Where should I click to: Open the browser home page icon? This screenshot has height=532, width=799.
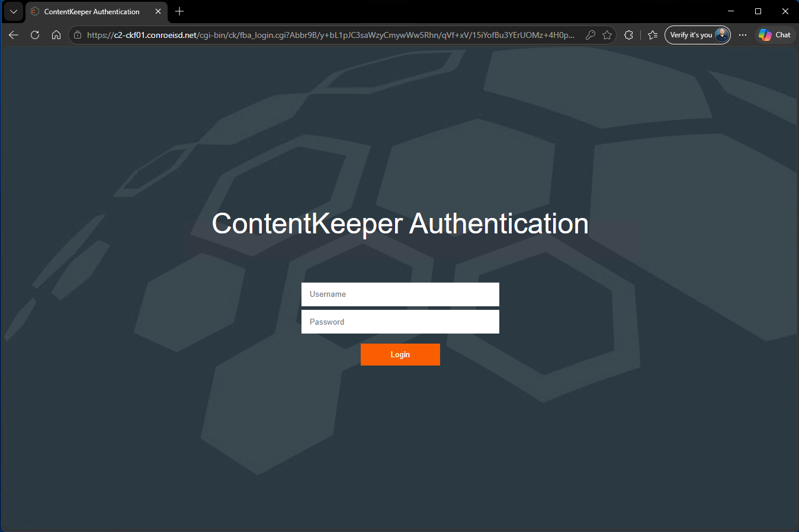click(56, 35)
